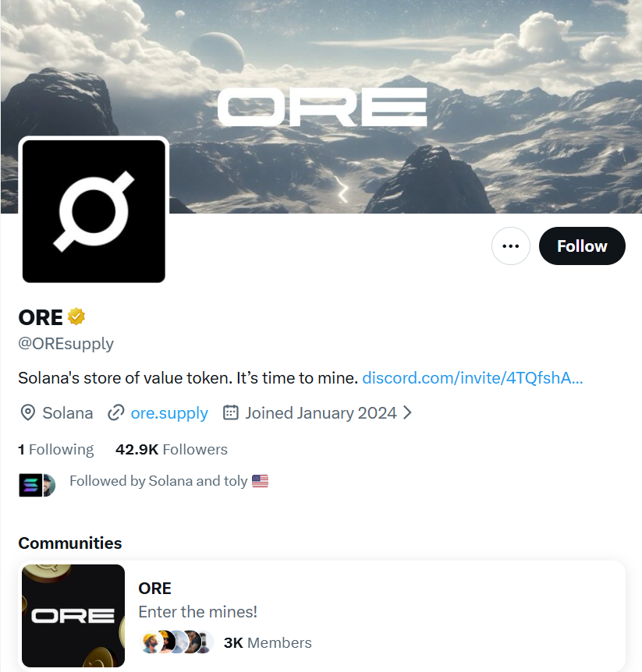View the 1 Following list

(x=55, y=450)
